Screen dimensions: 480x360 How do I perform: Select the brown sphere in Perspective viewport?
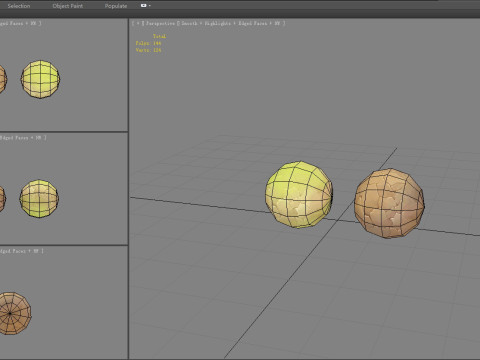[x=389, y=203]
